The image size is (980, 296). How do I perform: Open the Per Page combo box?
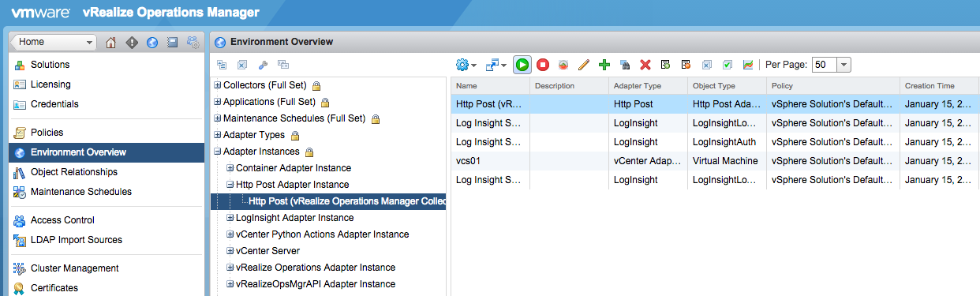pos(832,65)
